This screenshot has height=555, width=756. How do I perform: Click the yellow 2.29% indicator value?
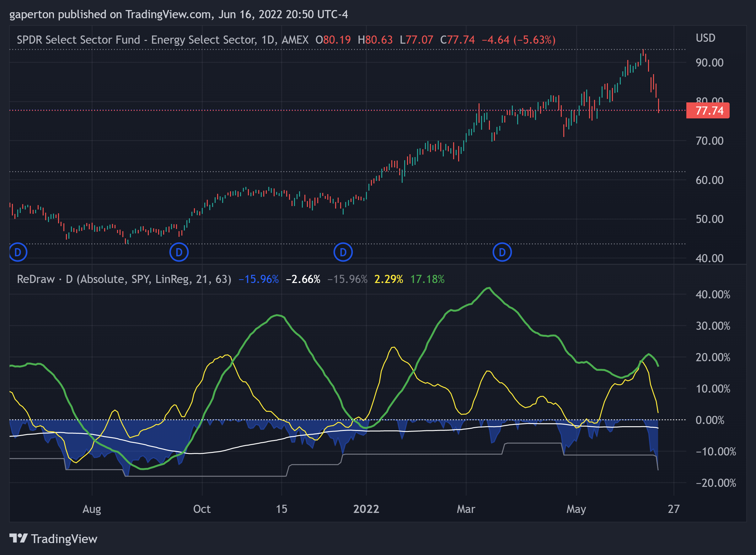[389, 279]
